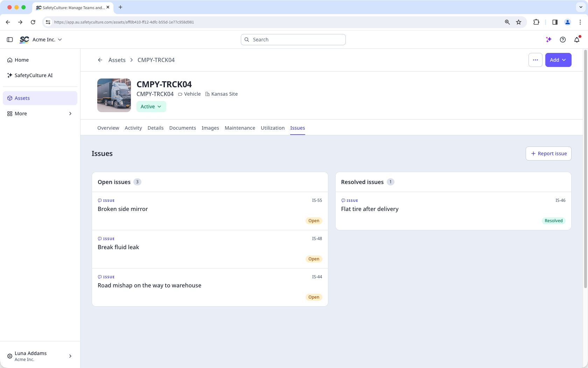
Task: Open the Broken side mirror issue
Action: (210, 211)
